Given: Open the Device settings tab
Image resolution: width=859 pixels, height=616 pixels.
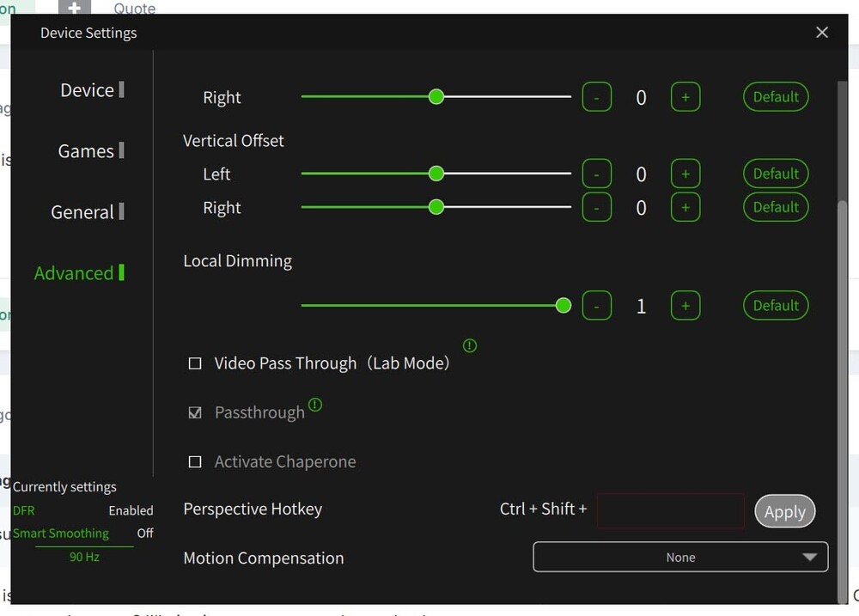Looking at the screenshot, I should (x=88, y=90).
